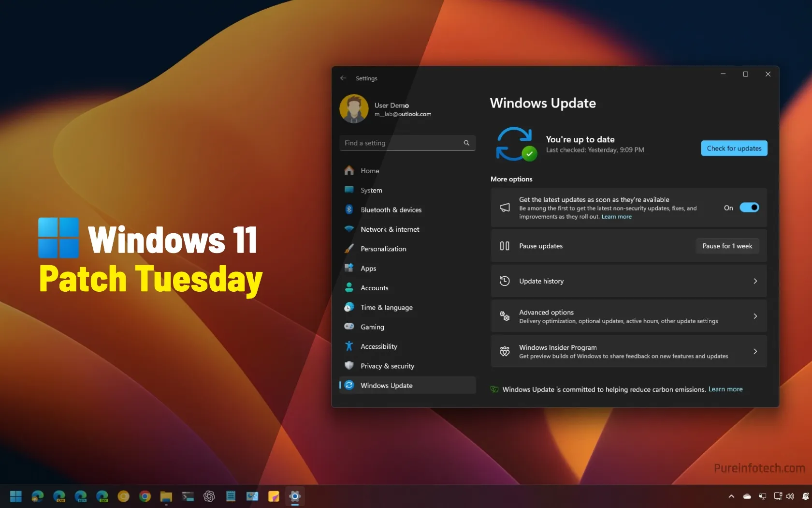Open Google Chrome from taskbar
Screen dimensions: 812x508
tap(145, 496)
